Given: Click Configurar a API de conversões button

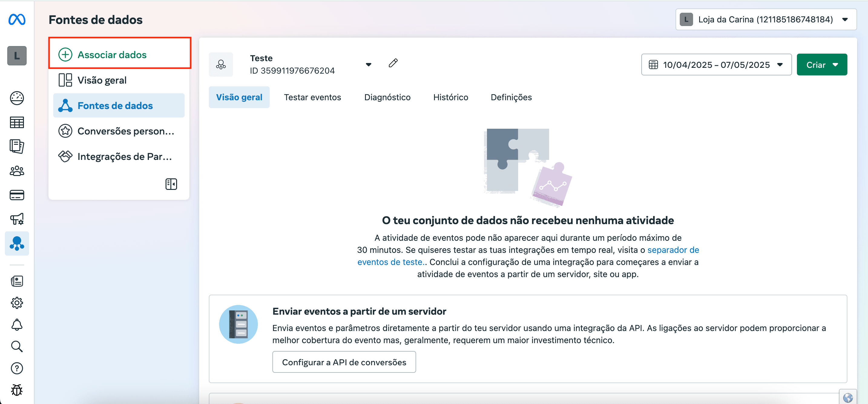Looking at the screenshot, I should [x=344, y=362].
